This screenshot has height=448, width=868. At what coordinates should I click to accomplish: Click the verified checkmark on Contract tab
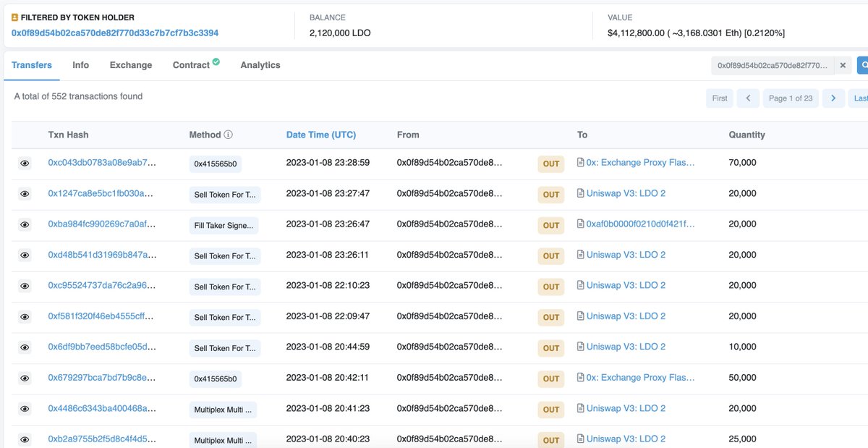tap(216, 62)
